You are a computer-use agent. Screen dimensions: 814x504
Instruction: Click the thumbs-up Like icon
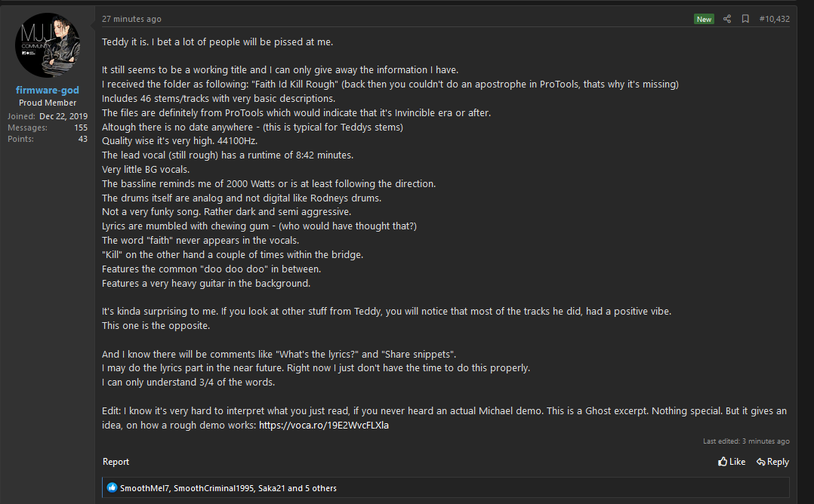(722, 462)
